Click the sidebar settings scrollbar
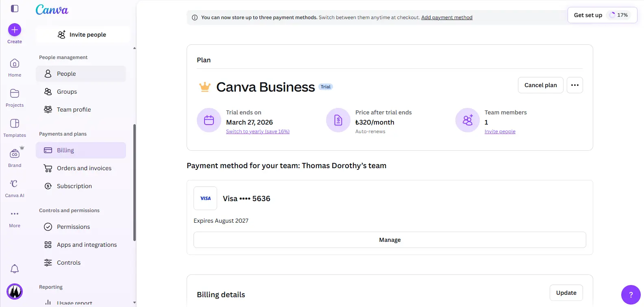 [x=135, y=182]
